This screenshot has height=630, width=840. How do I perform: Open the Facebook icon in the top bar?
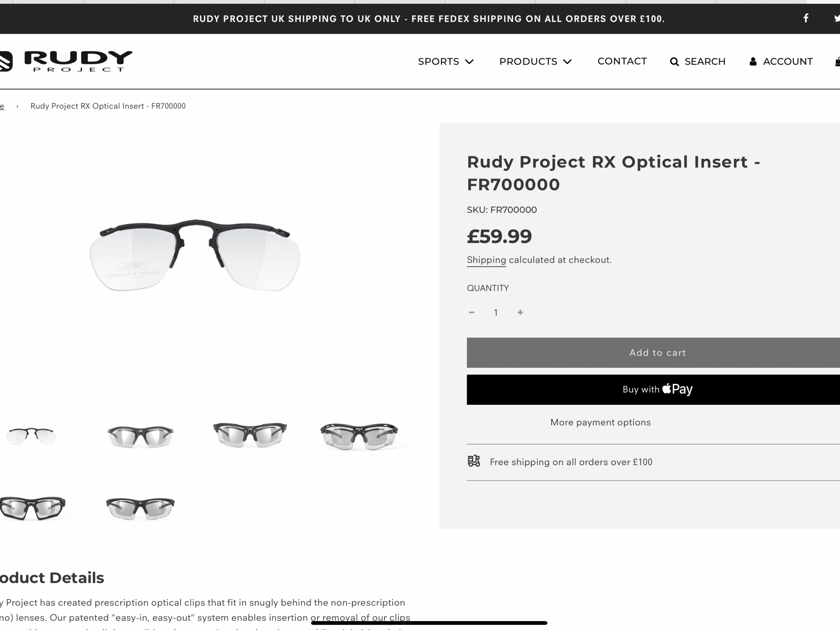pos(806,18)
